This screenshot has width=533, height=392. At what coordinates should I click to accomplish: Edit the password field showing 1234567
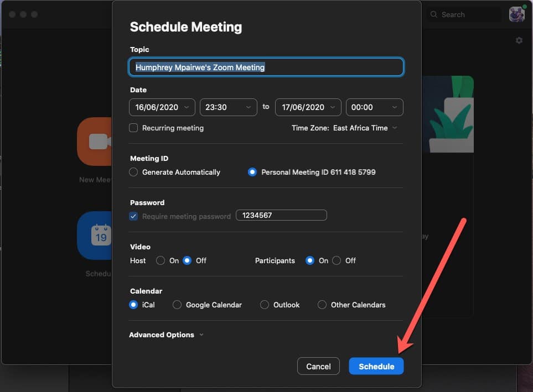point(281,216)
